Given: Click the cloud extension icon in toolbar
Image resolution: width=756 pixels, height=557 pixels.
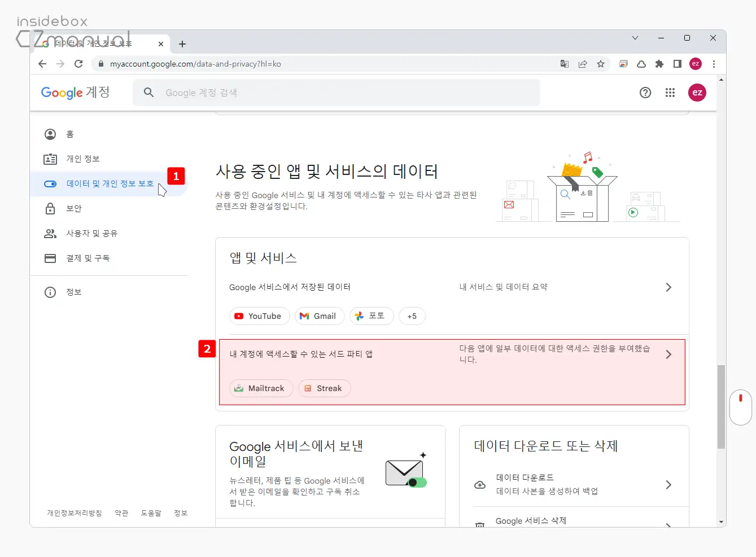Looking at the screenshot, I should pyautogui.click(x=641, y=64).
